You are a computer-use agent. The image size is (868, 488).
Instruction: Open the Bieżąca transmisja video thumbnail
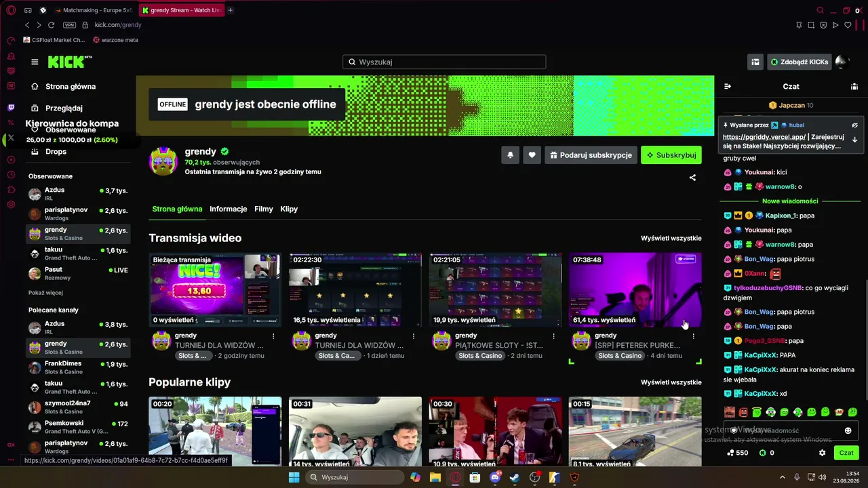215,290
